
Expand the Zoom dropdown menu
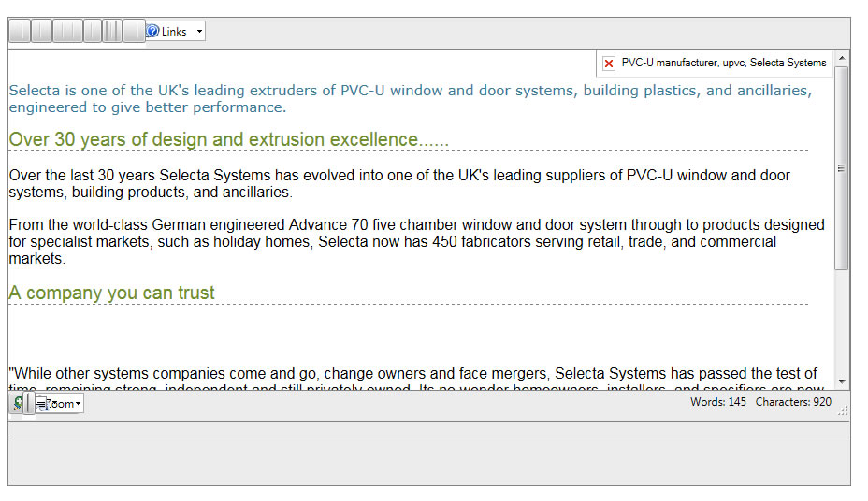point(79,404)
